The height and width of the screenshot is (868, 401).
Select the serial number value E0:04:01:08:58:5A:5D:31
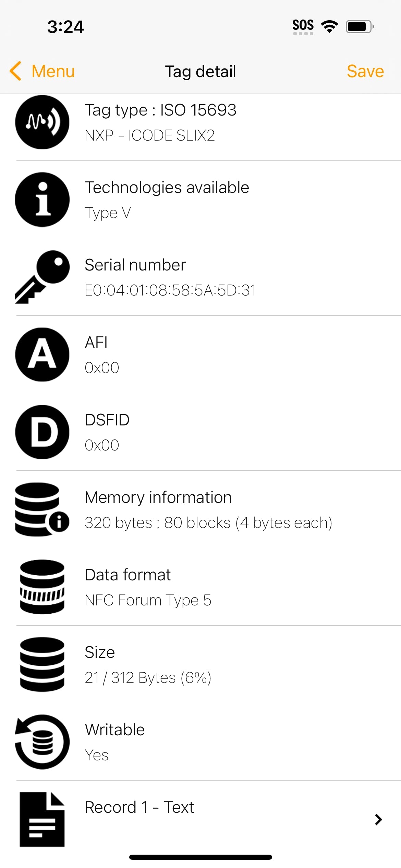pos(170,290)
